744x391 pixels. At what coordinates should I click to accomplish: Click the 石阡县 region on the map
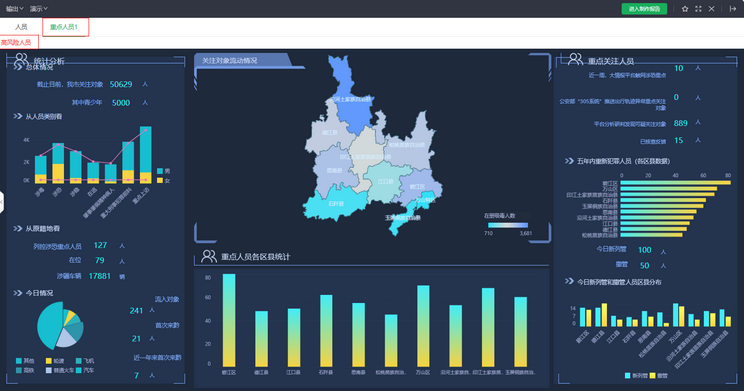[x=335, y=204]
